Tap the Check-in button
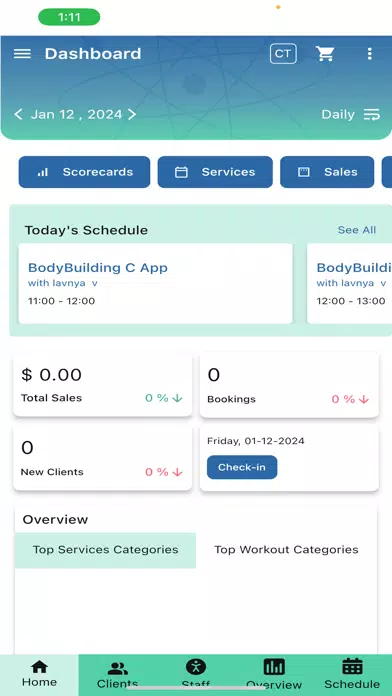 click(x=242, y=467)
